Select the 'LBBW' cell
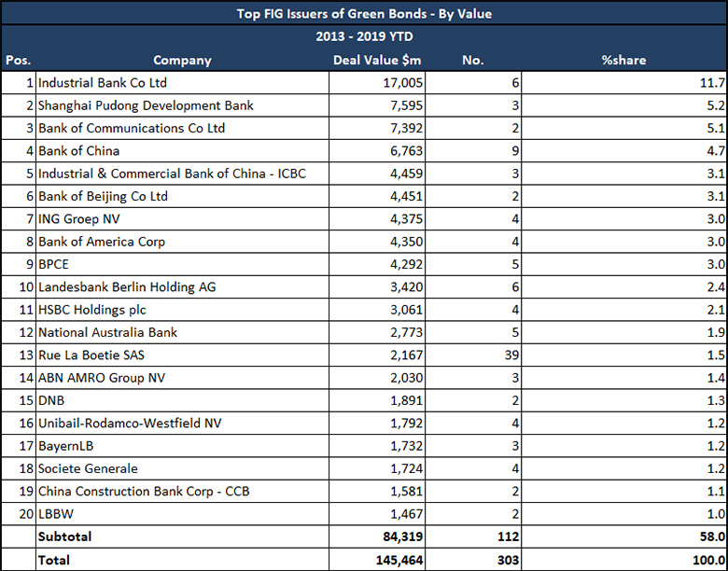 tap(182, 515)
